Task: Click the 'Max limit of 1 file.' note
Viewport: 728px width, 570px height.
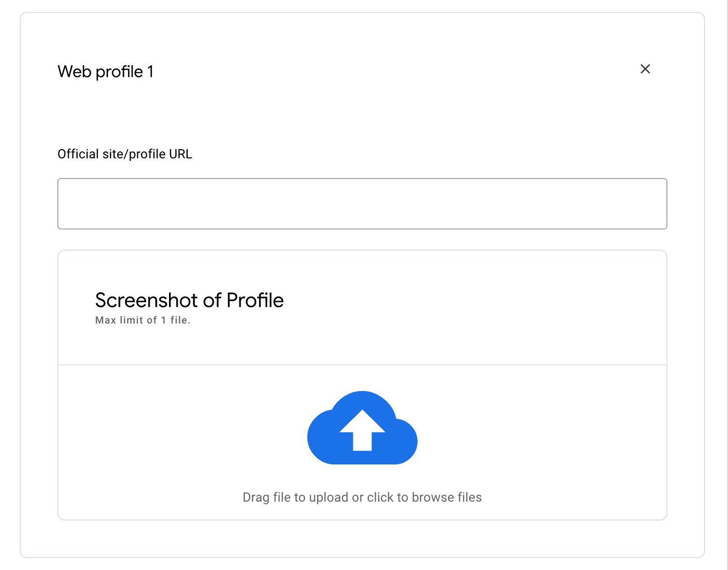Action: tap(142, 320)
